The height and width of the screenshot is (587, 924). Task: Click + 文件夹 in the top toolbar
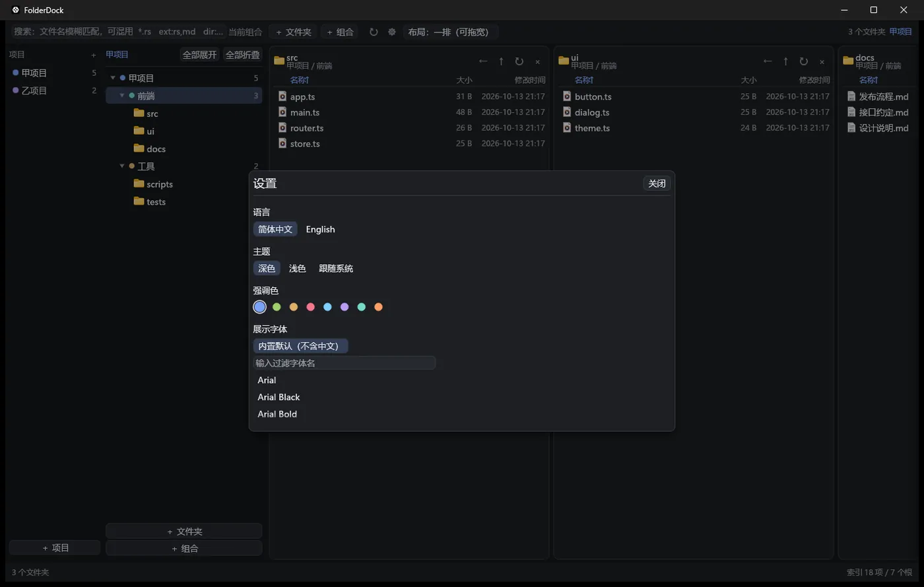point(294,32)
